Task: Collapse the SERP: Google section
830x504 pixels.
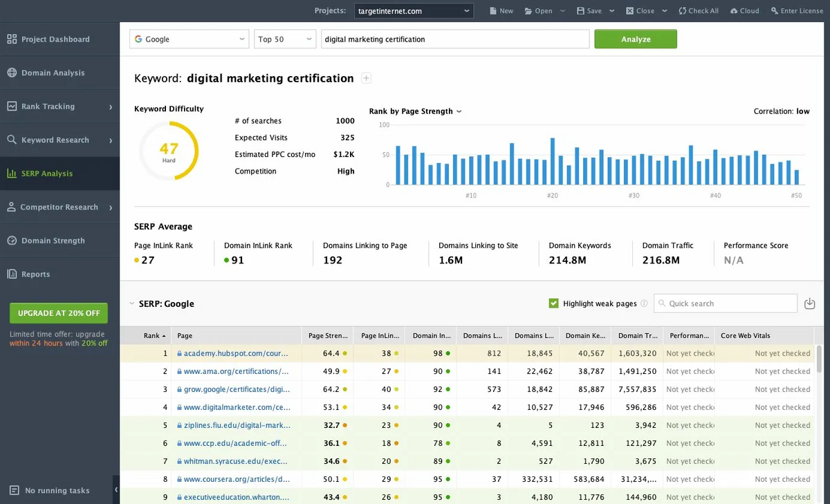Action: (132, 304)
